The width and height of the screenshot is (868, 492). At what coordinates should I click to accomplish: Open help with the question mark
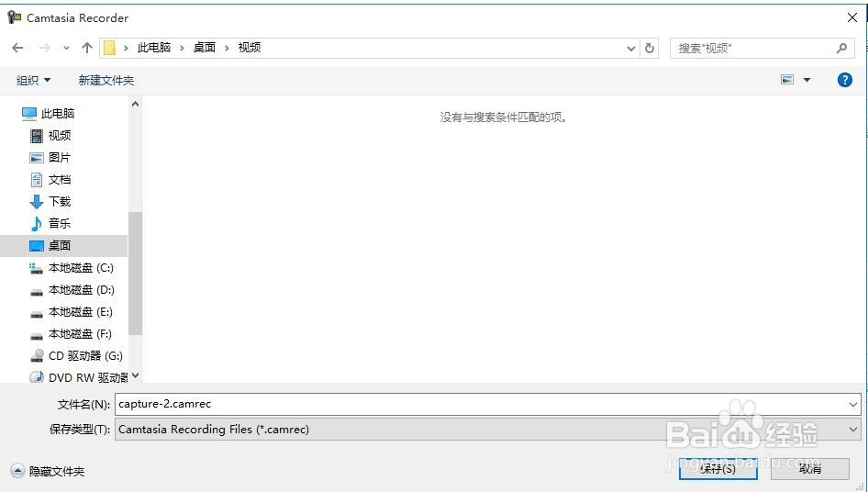tap(845, 80)
